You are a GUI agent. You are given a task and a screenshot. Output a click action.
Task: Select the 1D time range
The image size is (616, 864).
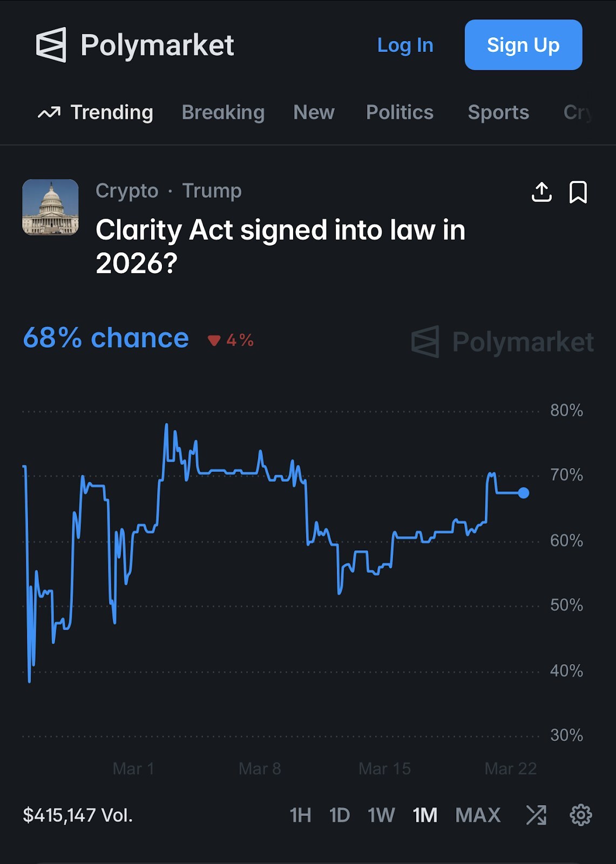click(x=340, y=815)
